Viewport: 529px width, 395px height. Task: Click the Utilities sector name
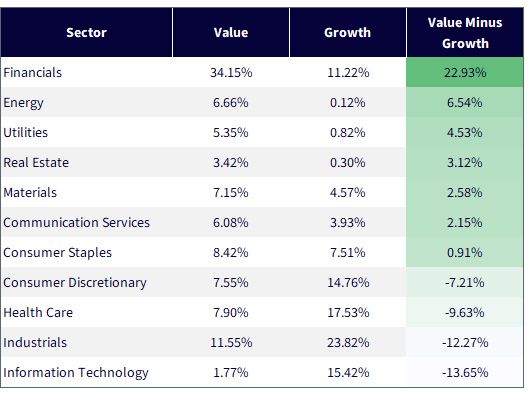26,133
